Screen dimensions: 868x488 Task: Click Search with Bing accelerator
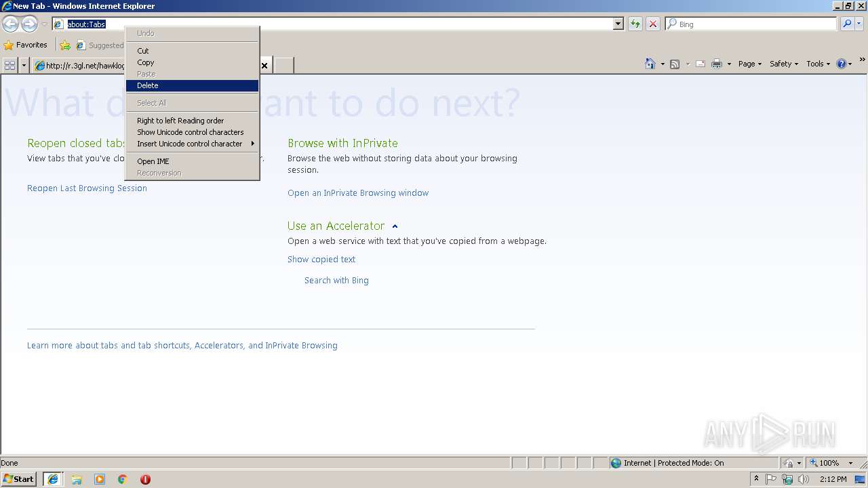(336, 281)
